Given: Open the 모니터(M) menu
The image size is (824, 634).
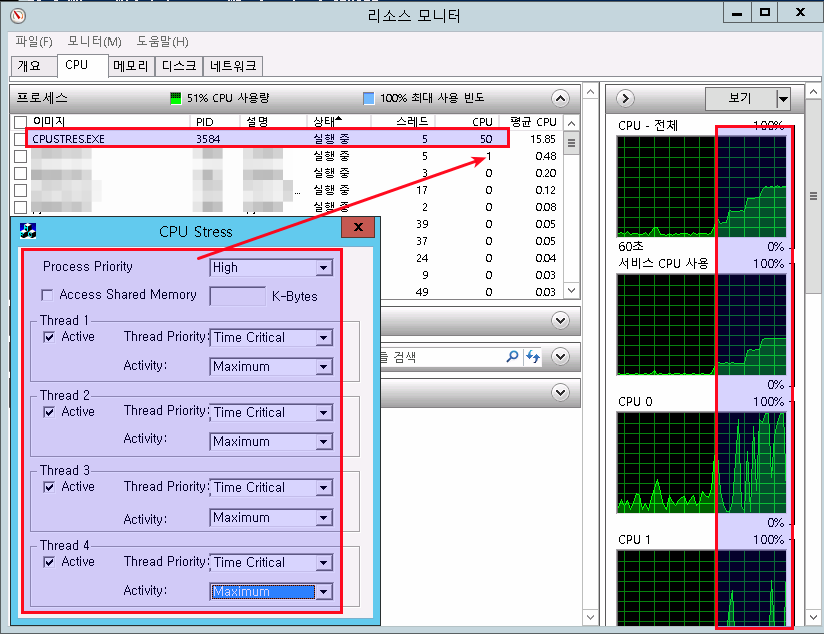Looking at the screenshot, I should click(95, 42).
